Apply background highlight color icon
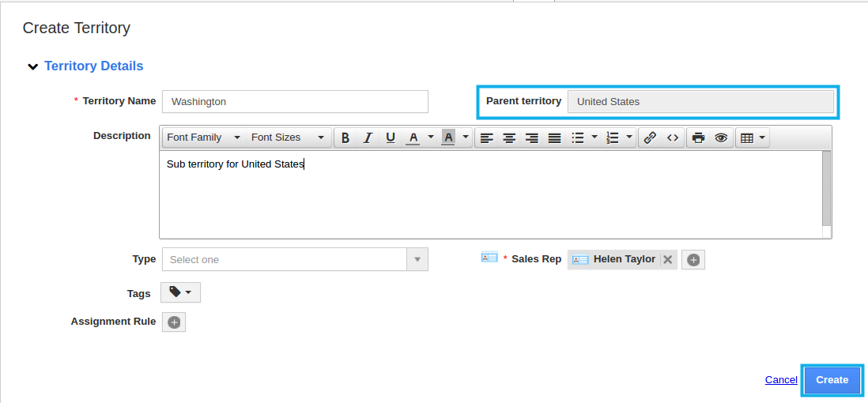 click(448, 137)
